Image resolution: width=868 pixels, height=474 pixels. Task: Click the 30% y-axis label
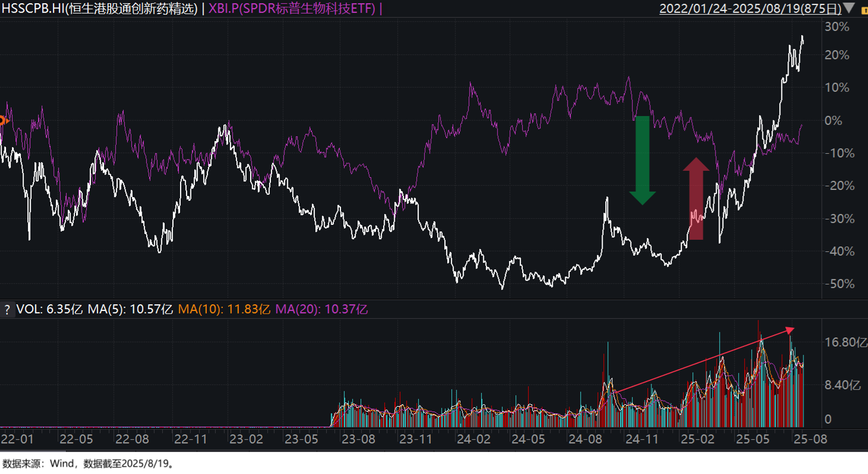(x=837, y=27)
